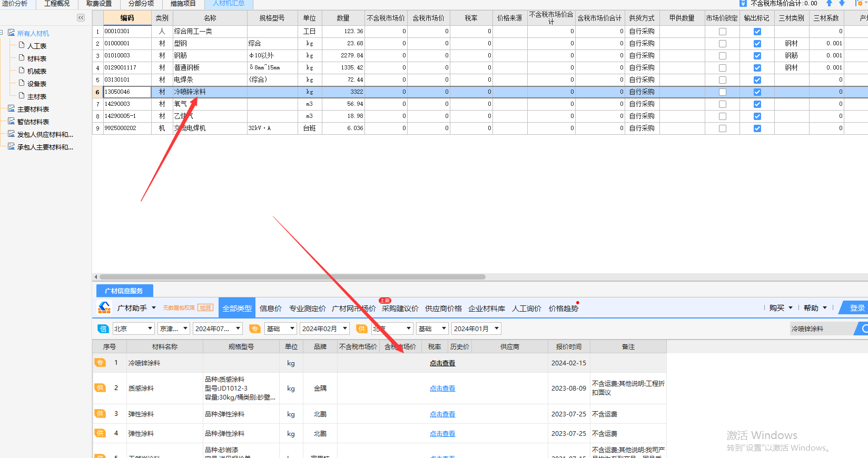Click the horizontal scrollbar under the material table
This screenshot has height=458, width=868.
click(292, 277)
